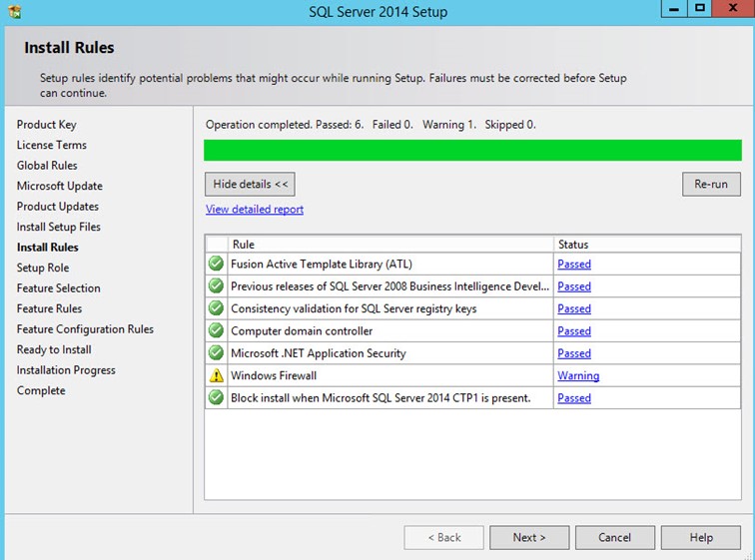Select the Product Key step in sidebar
Screen dimensions: 755x560
(x=46, y=125)
